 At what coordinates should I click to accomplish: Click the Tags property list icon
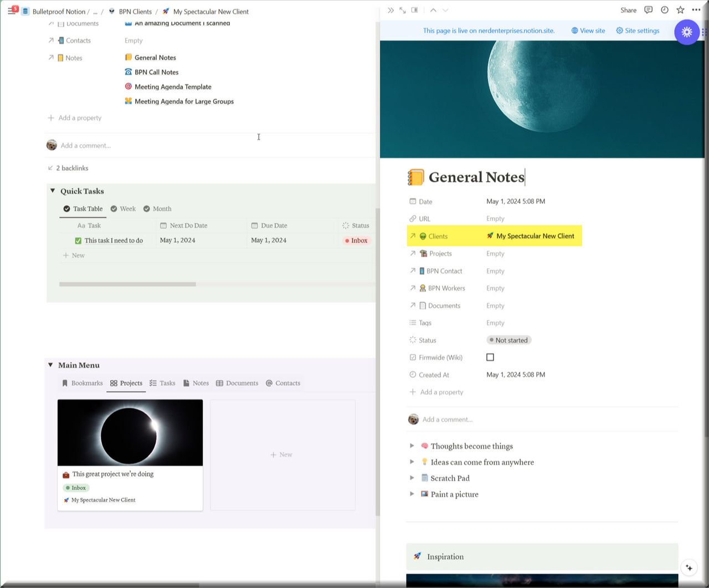[413, 323]
